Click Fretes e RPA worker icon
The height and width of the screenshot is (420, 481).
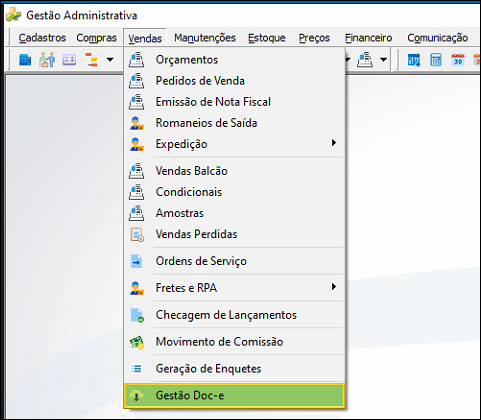(137, 288)
